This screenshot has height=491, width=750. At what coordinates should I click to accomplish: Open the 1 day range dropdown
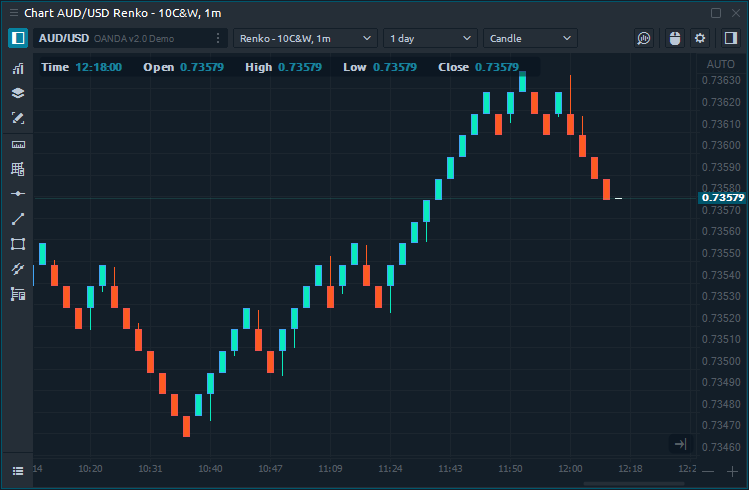coord(430,38)
